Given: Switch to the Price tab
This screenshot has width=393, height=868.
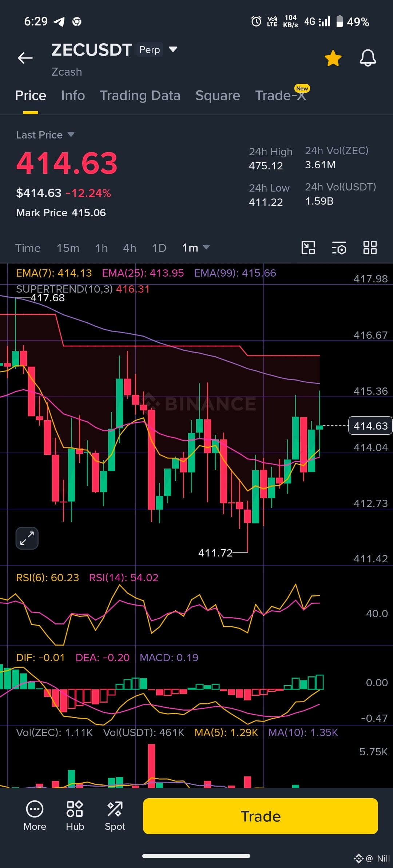Looking at the screenshot, I should [x=31, y=95].
